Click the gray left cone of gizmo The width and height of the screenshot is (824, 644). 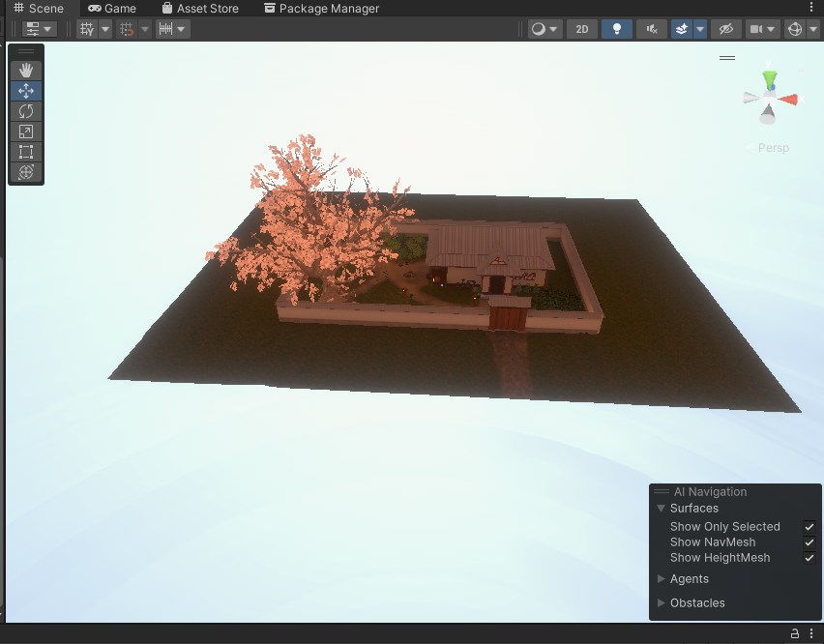coord(751,98)
